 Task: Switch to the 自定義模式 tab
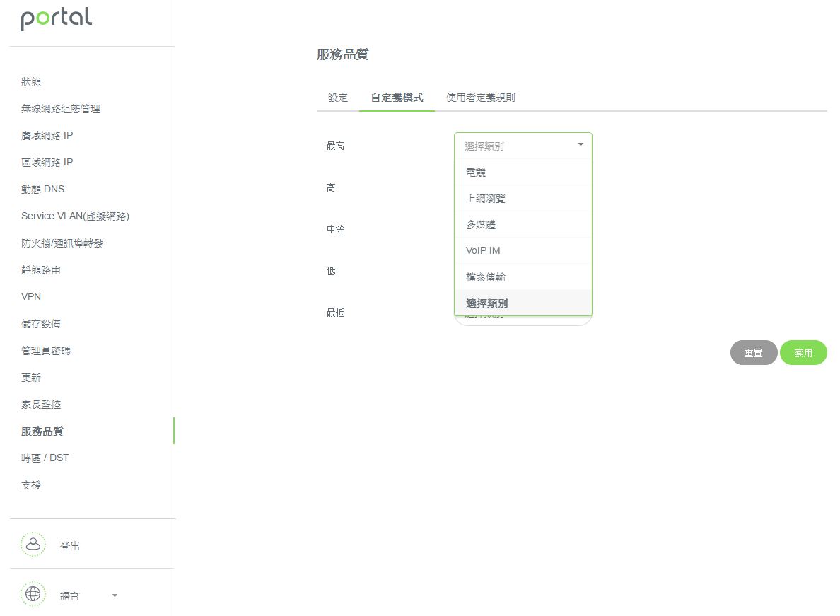pos(397,98)
